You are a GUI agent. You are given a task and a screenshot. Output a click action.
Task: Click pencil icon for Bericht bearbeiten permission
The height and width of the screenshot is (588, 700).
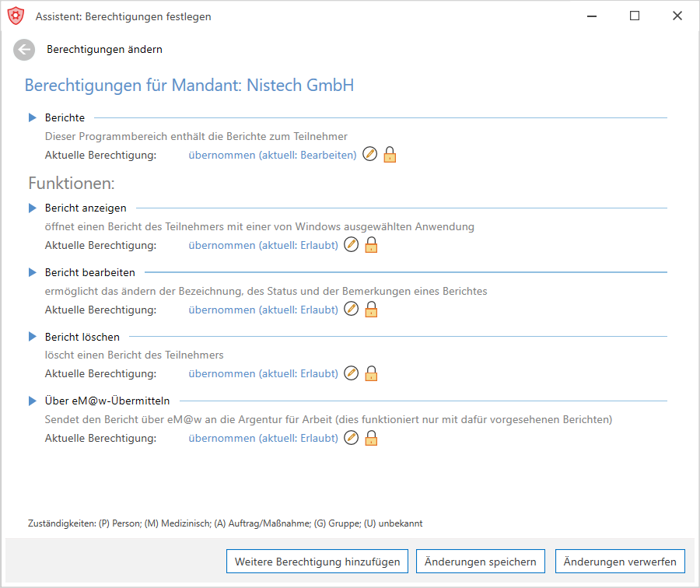coord(352,309)
